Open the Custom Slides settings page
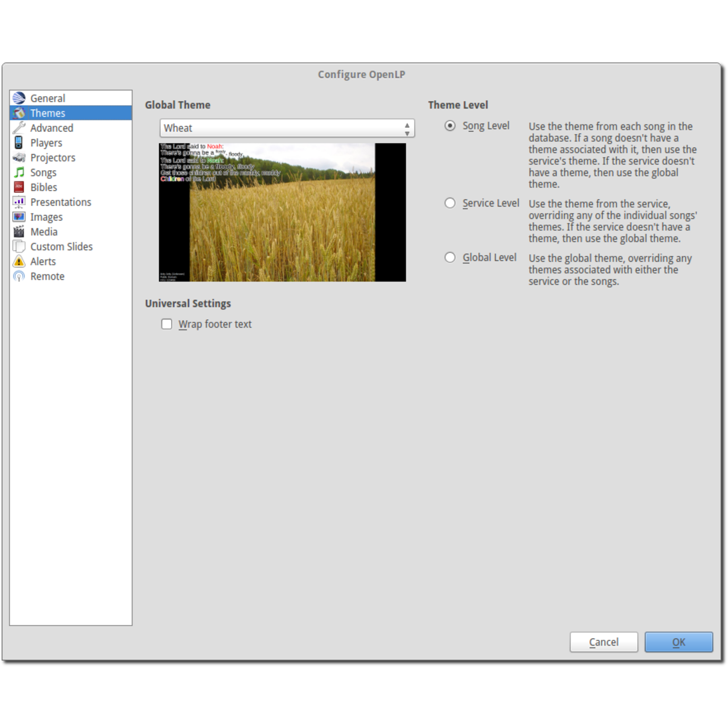728x728 pixels. (61, 247)
